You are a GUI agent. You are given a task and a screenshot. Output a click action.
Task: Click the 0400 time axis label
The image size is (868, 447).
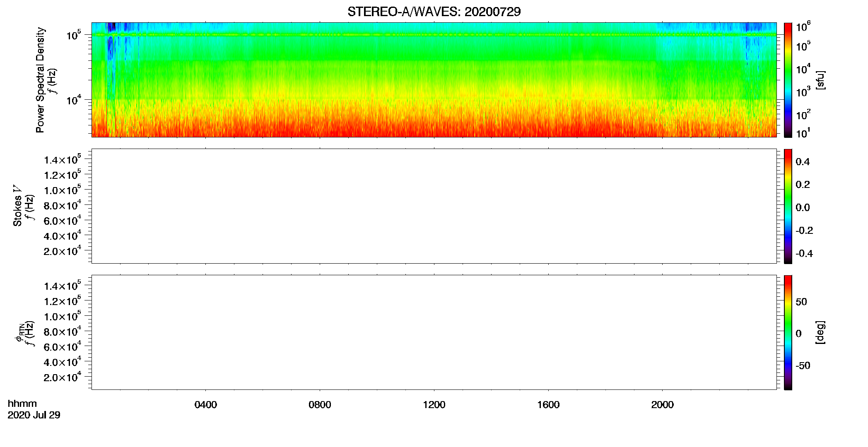206,405
